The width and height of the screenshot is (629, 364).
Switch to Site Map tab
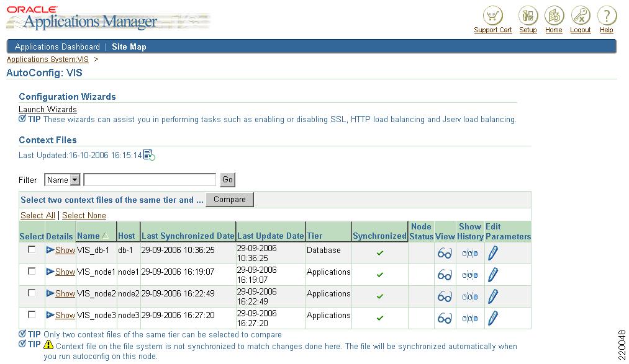click(129, 47)
